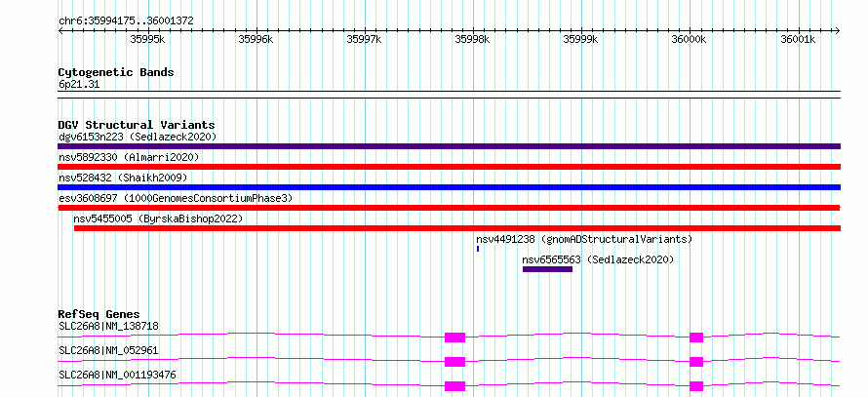Screen dimensions: 868x397
Task: Select the red nsv5455005 variant bar
Action: pyautogui.click(x=457, y=228)
